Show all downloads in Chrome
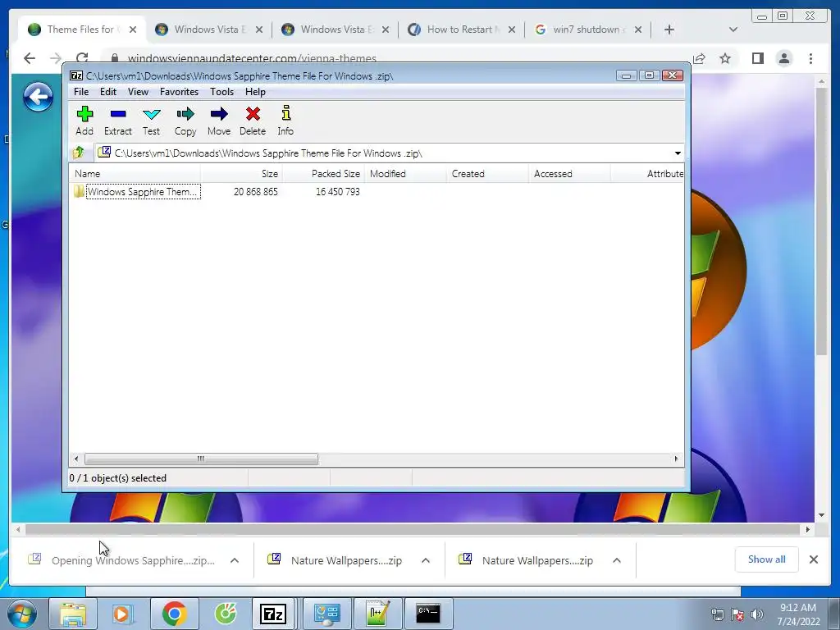Viewport: 840px width, 630px height. pyautogui.click(x=767, y=559)
